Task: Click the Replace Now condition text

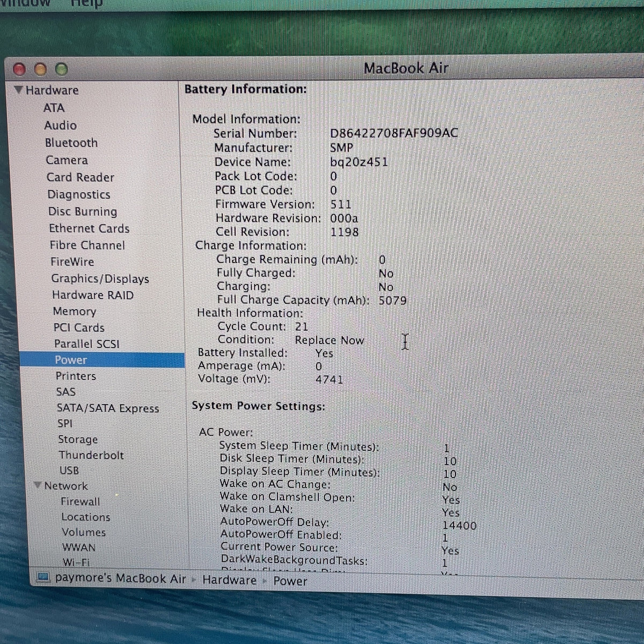Action: point(330,340)
